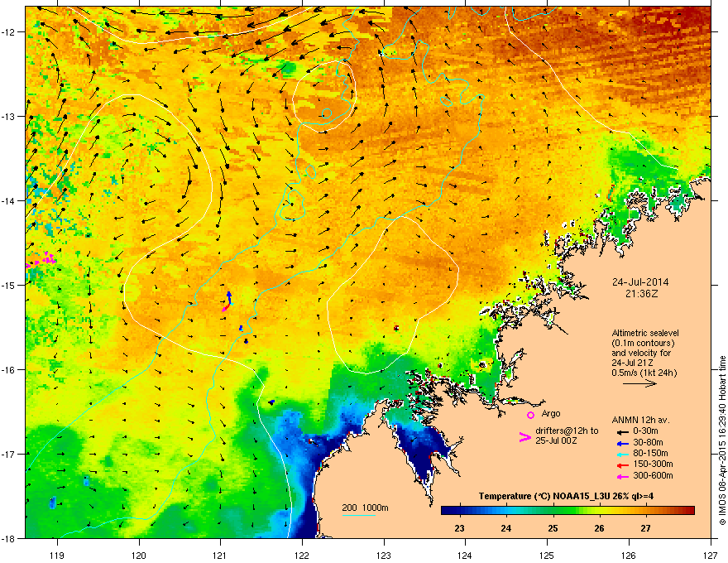Viewport: 728px width, 563px height.
Task: Click the magenta drifter track near 119E 14.7S
Action: (42, 259)
